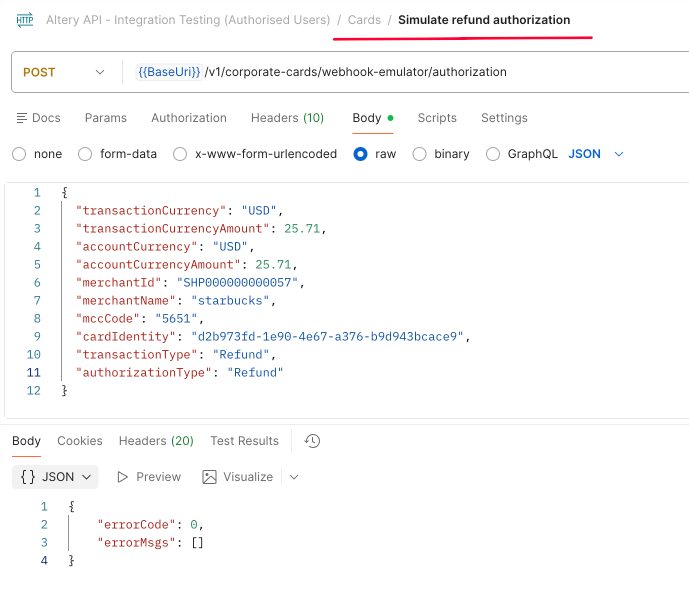Open the response history clock icon
The image size is (689, 591).
pyautogui.click(x=312, y=441)
